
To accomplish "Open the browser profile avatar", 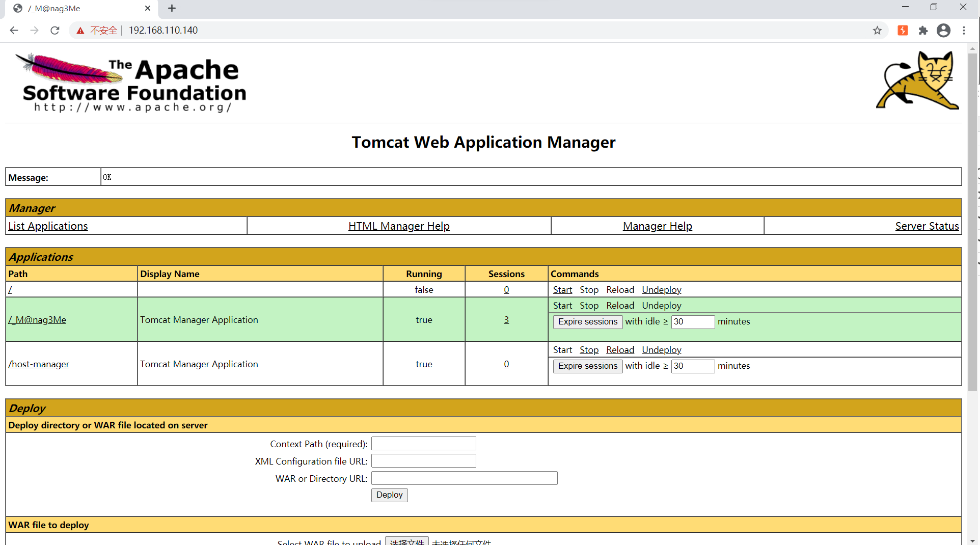I will 943,31.
